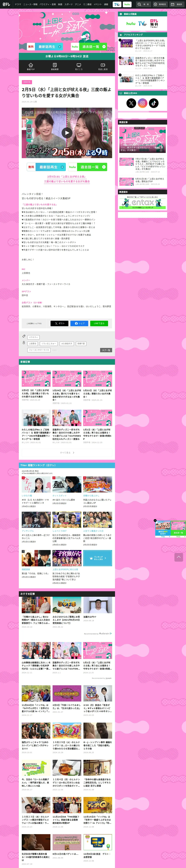
Task: Open the 1月29日 news card thumbnail
Action: pyautogui.click(x=67, y=379)
